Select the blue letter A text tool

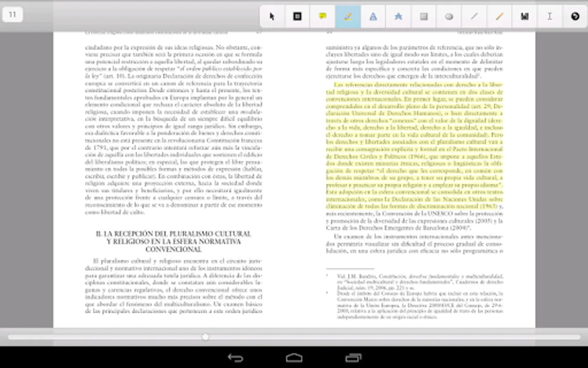pyautogui.click(x=373, y=17)
